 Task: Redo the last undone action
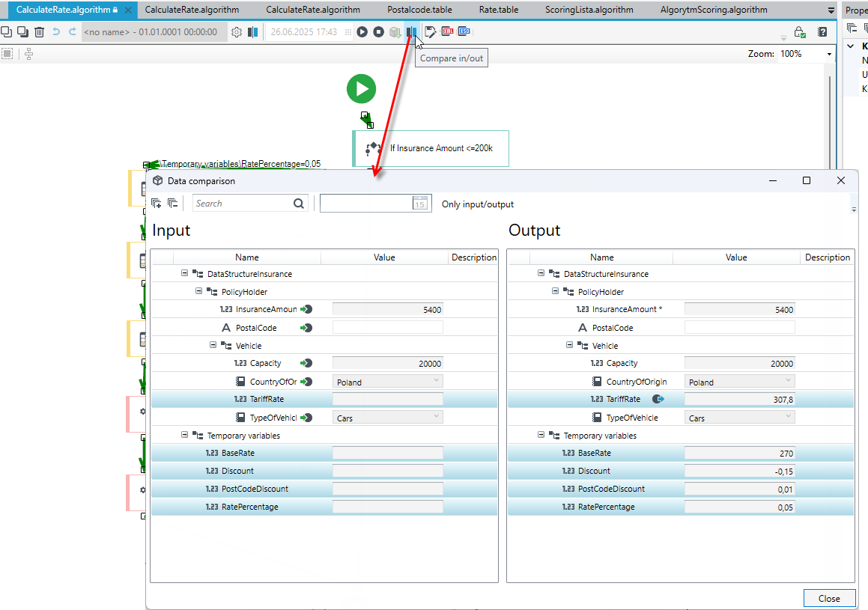click(x=73, y=32)
